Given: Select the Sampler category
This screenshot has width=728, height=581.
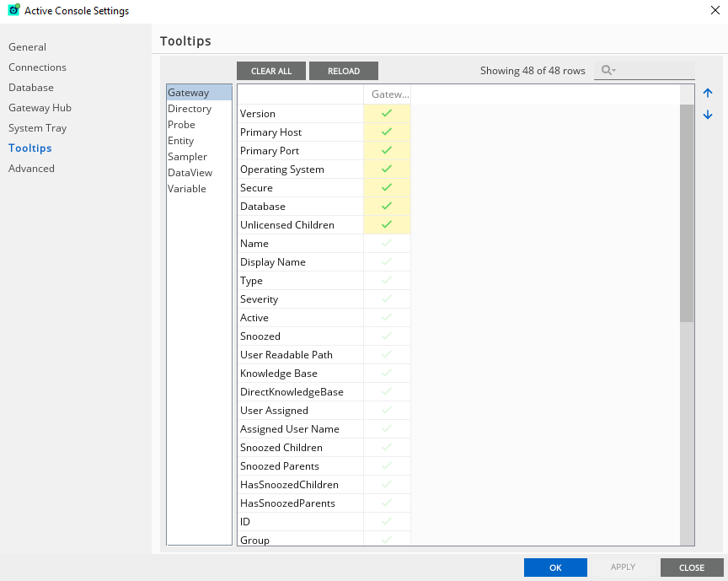Looking at the screenshot, I should [187, 157].
